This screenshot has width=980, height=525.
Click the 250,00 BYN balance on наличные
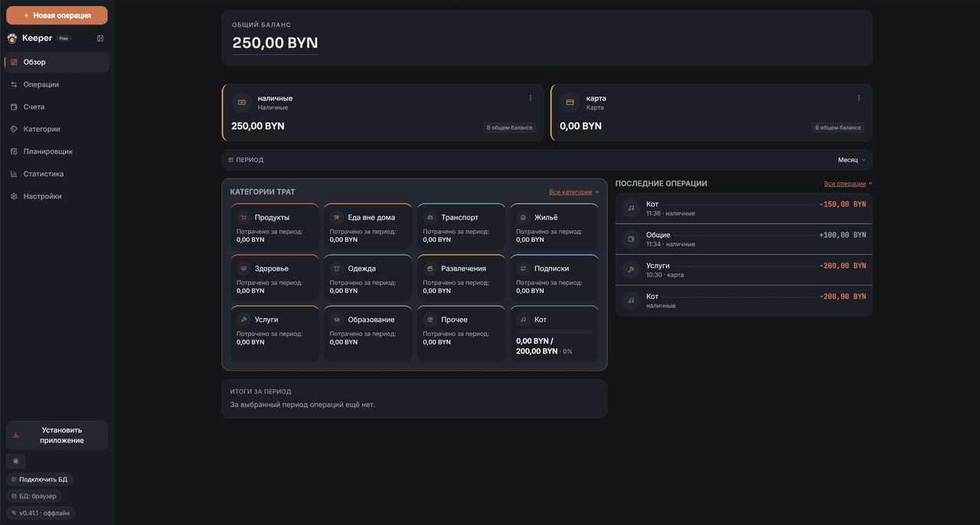(258, 126)
